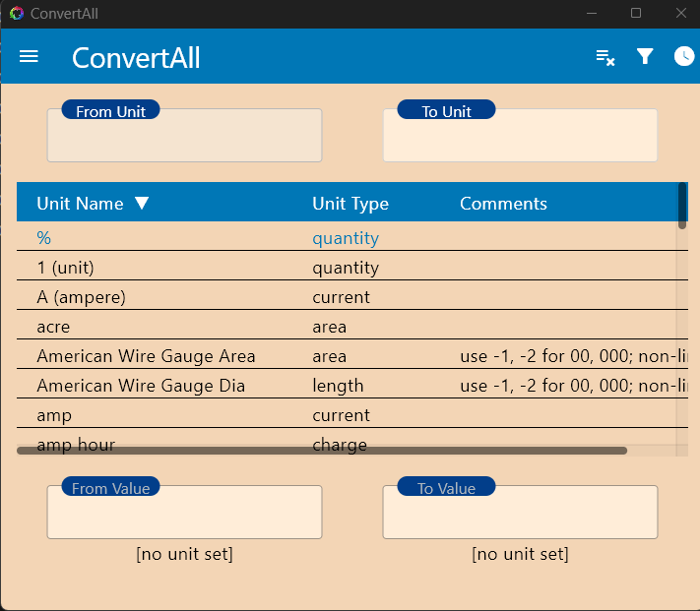
Task: Open the recent units clock icon
Action: coord(684,57)
